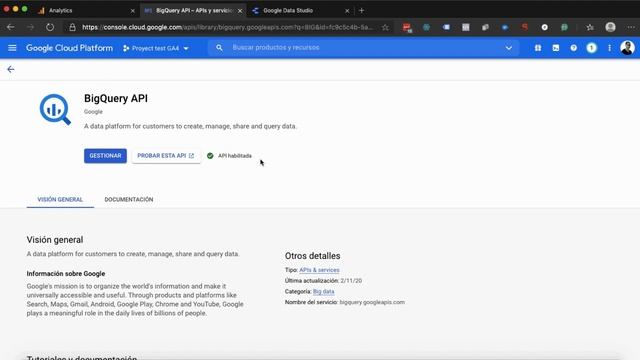Open the three-dot settings menu in Cloud header

pos(609,48)
